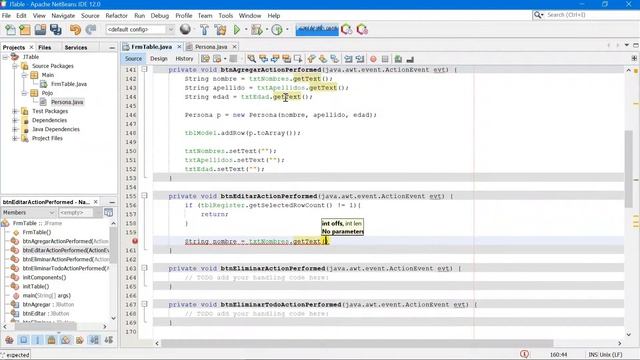The width and height of the screenshot is (640, 360).
Task: Click the Start Macro Recording red icon
Action: [373, 59]
